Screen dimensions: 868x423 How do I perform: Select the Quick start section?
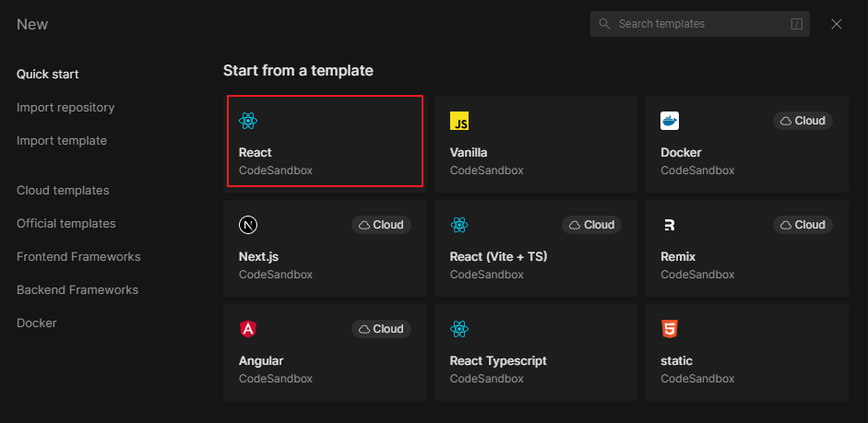click(48, 74)
